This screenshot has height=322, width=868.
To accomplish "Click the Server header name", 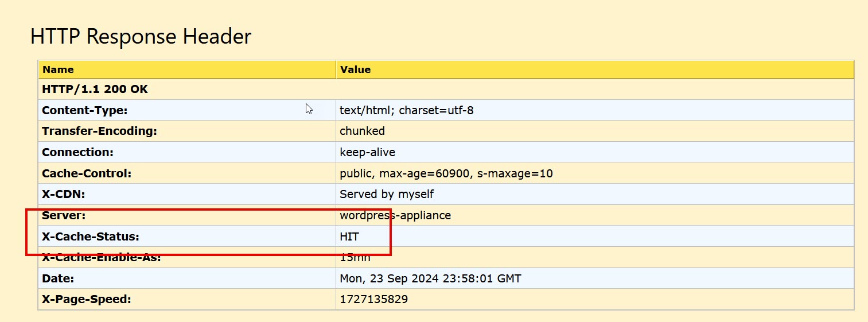I will [64, 215].
